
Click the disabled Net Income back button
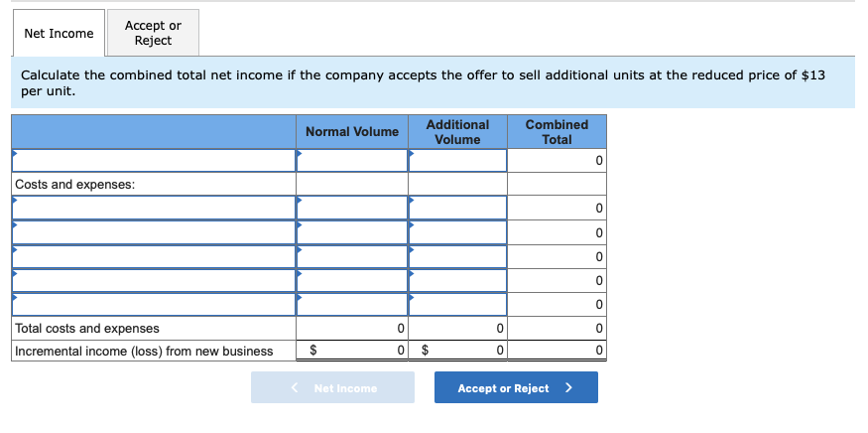click(332, 387)
